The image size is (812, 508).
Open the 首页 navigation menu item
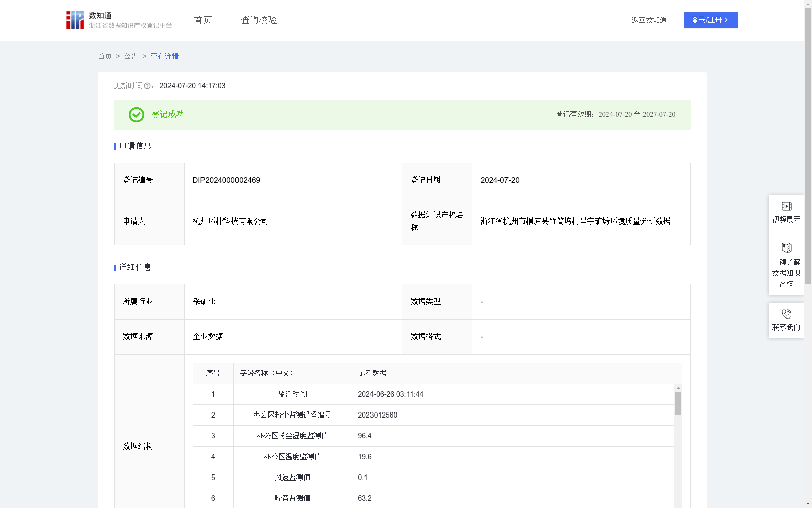(203, 20)
